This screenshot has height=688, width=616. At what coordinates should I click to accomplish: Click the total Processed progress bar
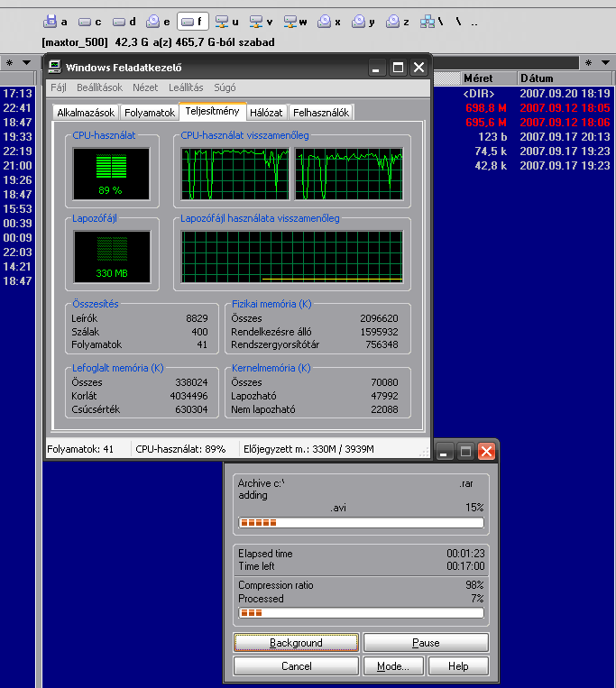pos(361,612)
